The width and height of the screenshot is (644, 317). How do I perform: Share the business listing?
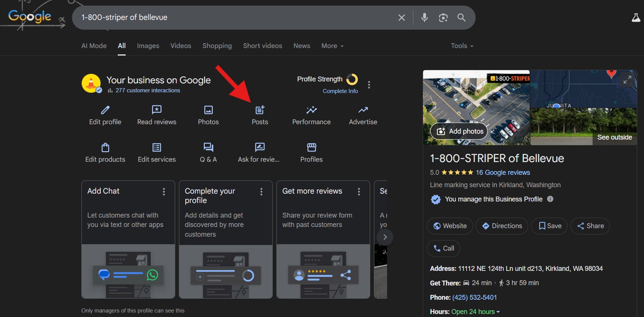pos(590,226)
